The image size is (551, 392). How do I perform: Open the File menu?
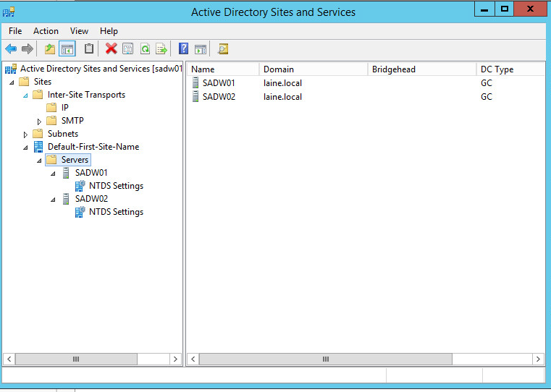(15, 31)
